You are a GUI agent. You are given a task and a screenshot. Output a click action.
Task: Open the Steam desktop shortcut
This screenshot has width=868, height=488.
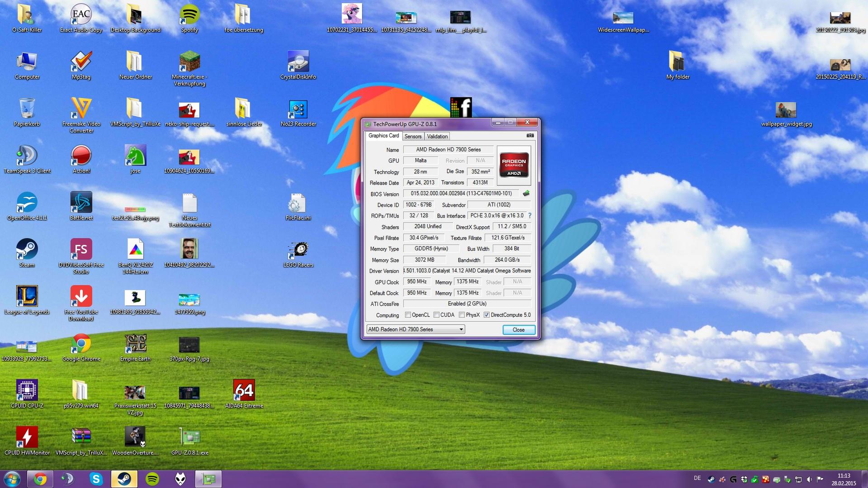coord(27,253)
